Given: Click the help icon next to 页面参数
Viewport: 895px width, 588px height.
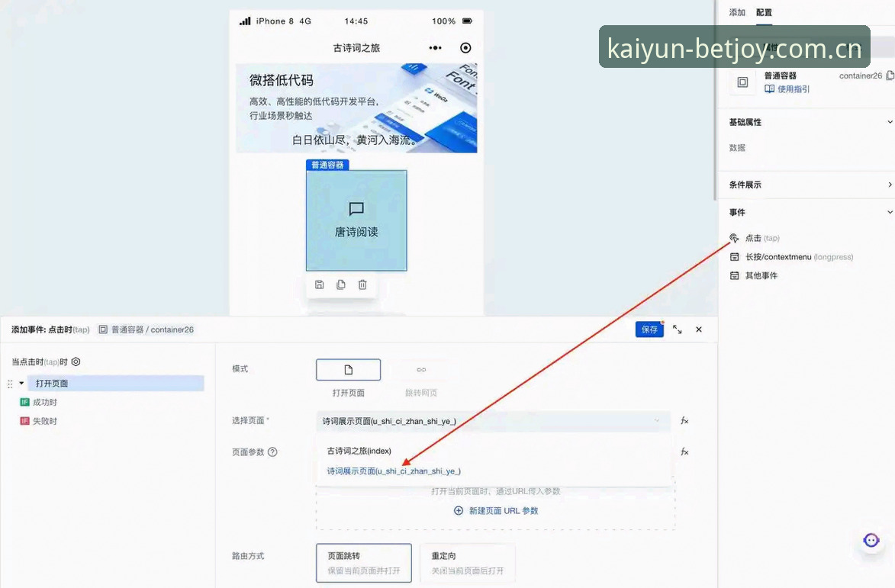Looking at the screenshot, I should 272,451.
